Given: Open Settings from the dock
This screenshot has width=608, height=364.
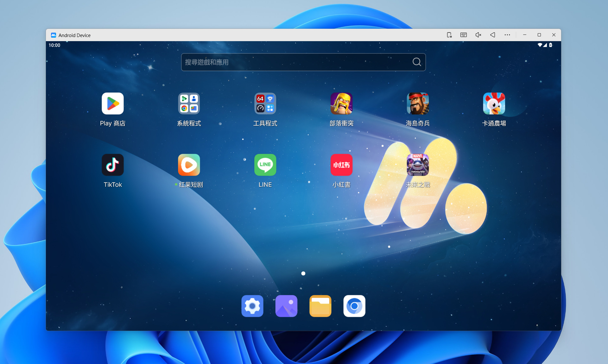Looking at the screenshot, I should 252,306.
